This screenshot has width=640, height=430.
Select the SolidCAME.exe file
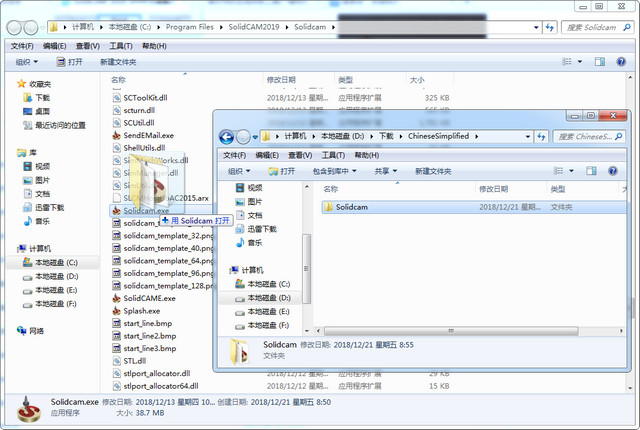point(144,298)
